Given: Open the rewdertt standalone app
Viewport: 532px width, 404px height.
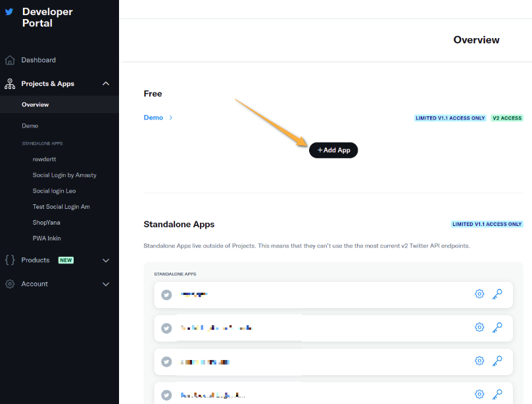Looking at the screenshot, I should 44,159.
